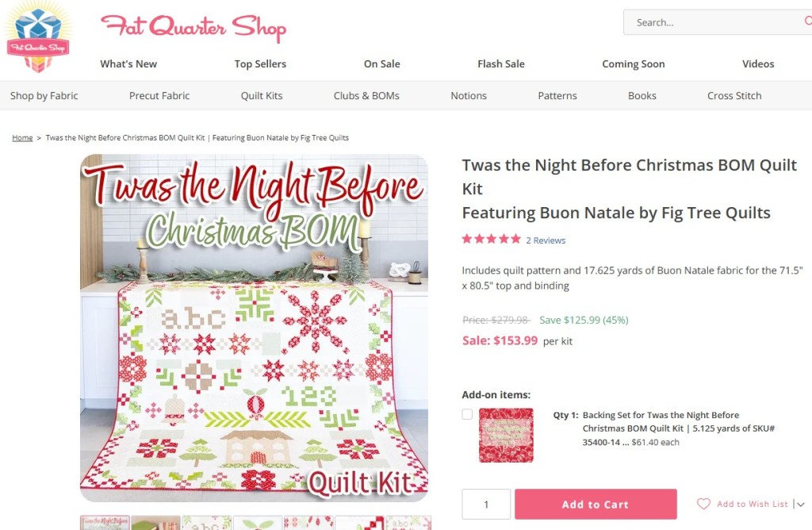The height and width of the screenshot is (530, 812).
Task: Expand the wish list dropdown arrow
Action: click(x=801, y=504)
